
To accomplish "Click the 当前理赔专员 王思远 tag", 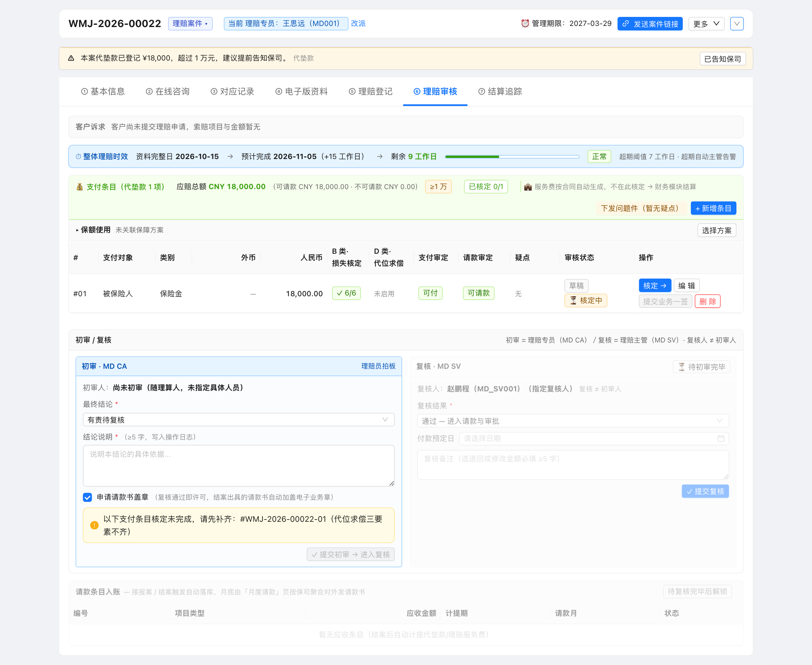I will [x=286, y=24].
